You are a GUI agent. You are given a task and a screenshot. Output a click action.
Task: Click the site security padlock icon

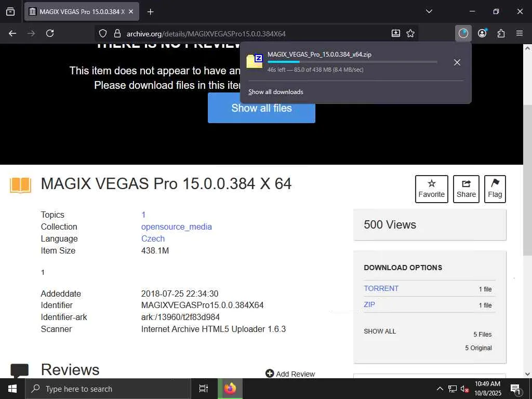pyautogui.click(x=117, y=33)
